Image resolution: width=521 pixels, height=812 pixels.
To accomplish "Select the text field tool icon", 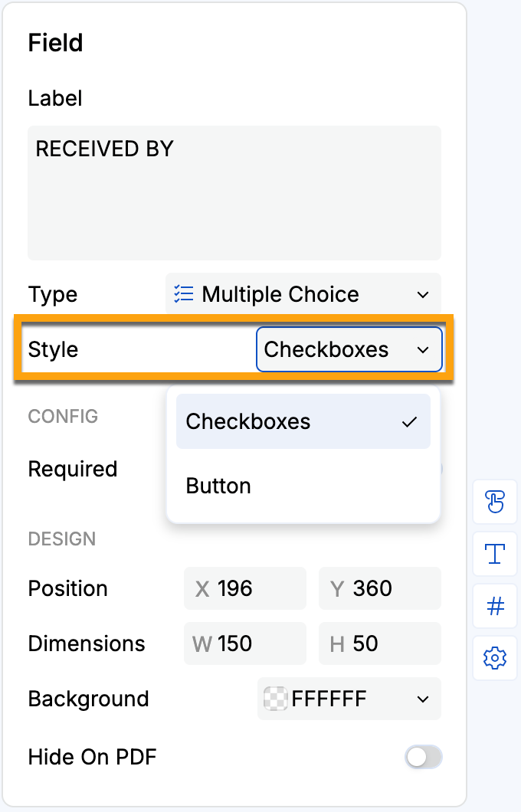I will click(x=495, y=554).
